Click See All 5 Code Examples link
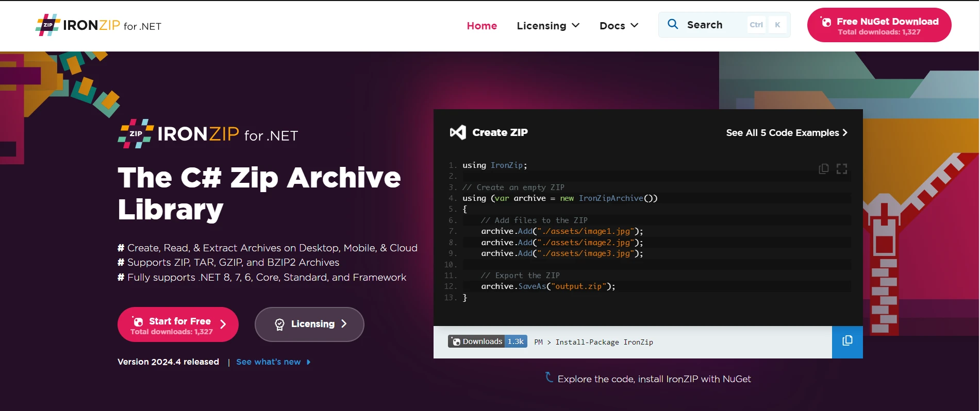 pyautogui.click(x=787, y=133)
